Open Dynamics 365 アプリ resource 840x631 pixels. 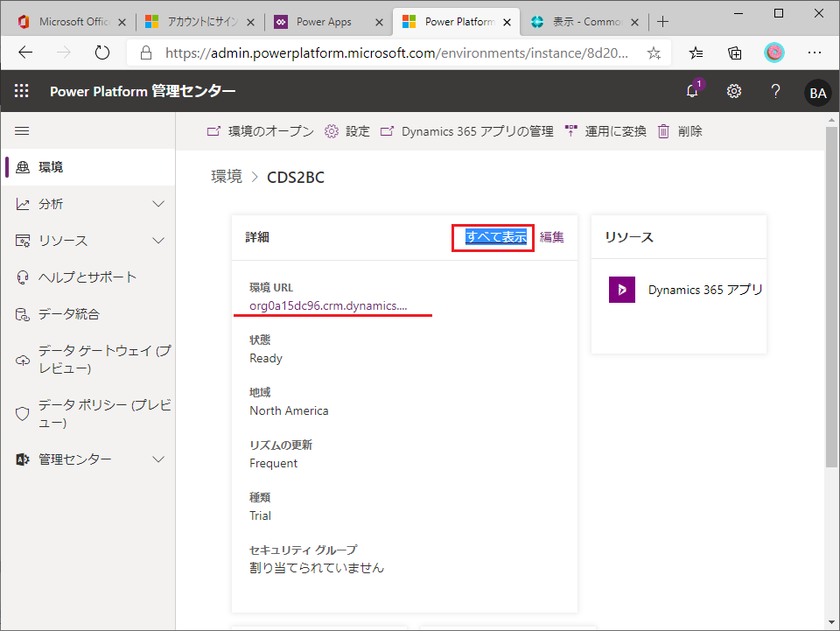705,290
